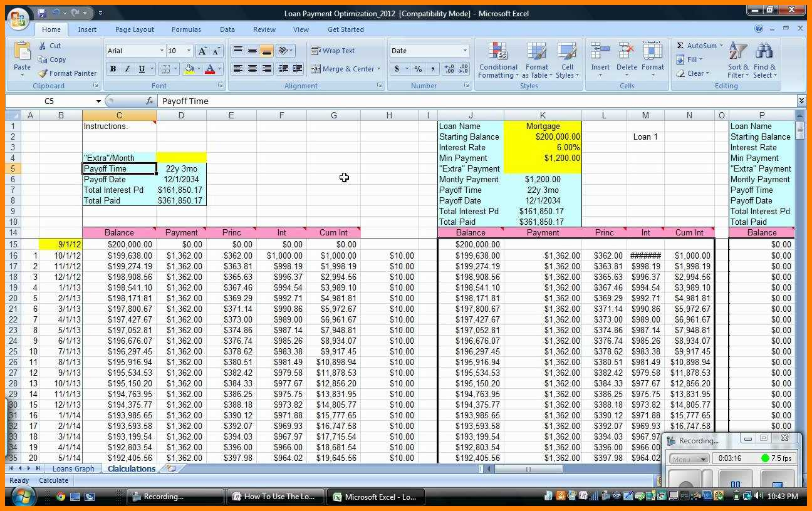
Task: Click the Sort & Filter icon
Action: pyautogui.click(x=738, y=61)
